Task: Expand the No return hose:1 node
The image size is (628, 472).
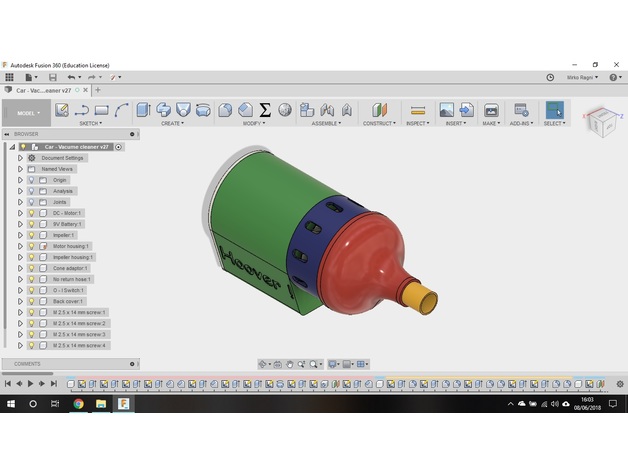Action: (x=20, y=279)
